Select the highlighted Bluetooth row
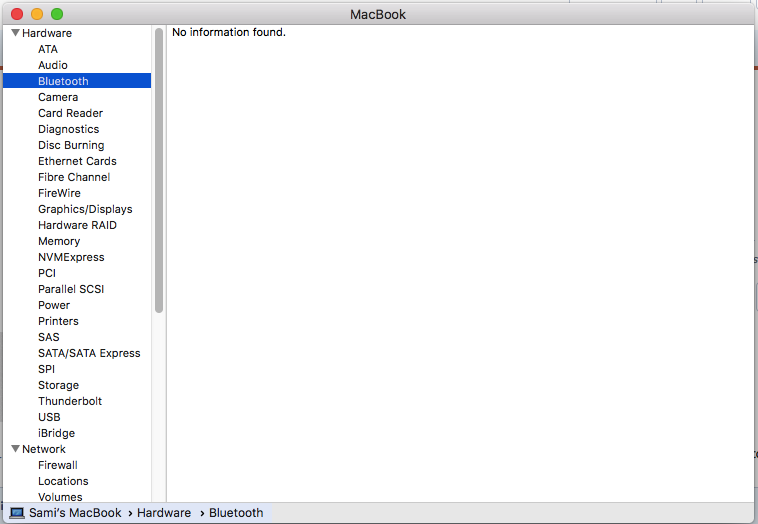 [77, 81]
